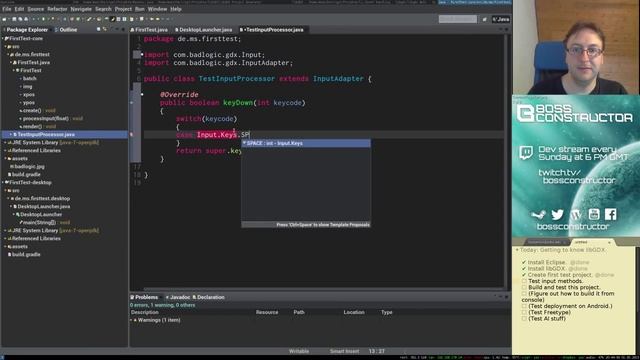The width and height of the screenshot is (640, 360).
Task: Expand Referenced Libraries under FirstTest-core
Action: 5,151
